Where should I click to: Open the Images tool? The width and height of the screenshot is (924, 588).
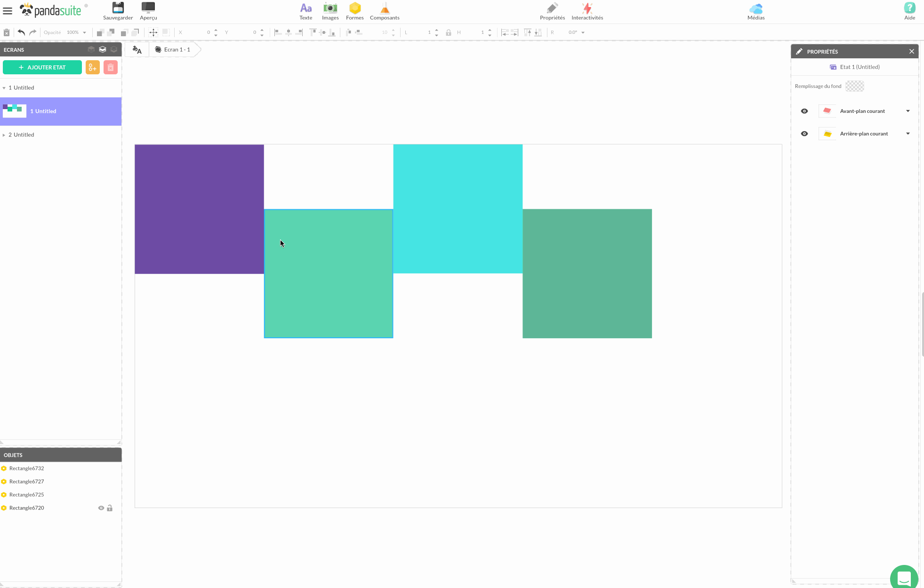pyautogui.click(x=330, y=8)
